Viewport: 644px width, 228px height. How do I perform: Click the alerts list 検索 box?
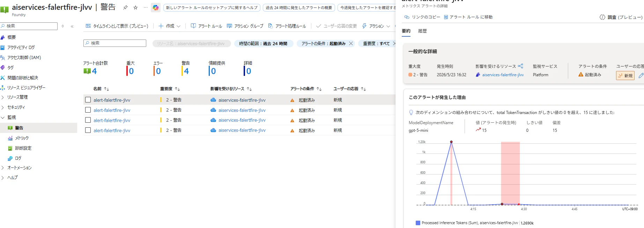[115, 43]
